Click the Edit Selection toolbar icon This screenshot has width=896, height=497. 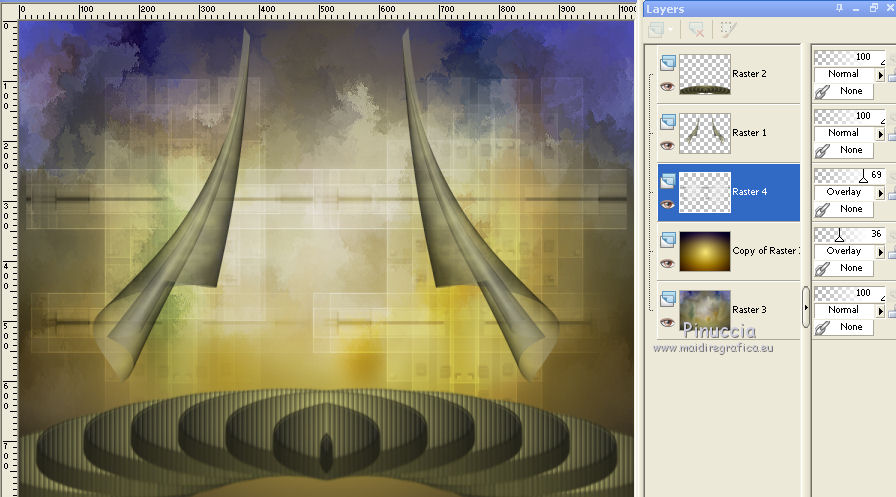(x=728, y=29)
